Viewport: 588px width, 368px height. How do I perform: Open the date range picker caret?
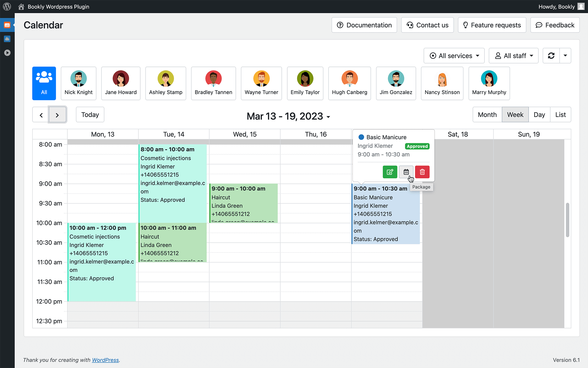(x=328, y=117)
